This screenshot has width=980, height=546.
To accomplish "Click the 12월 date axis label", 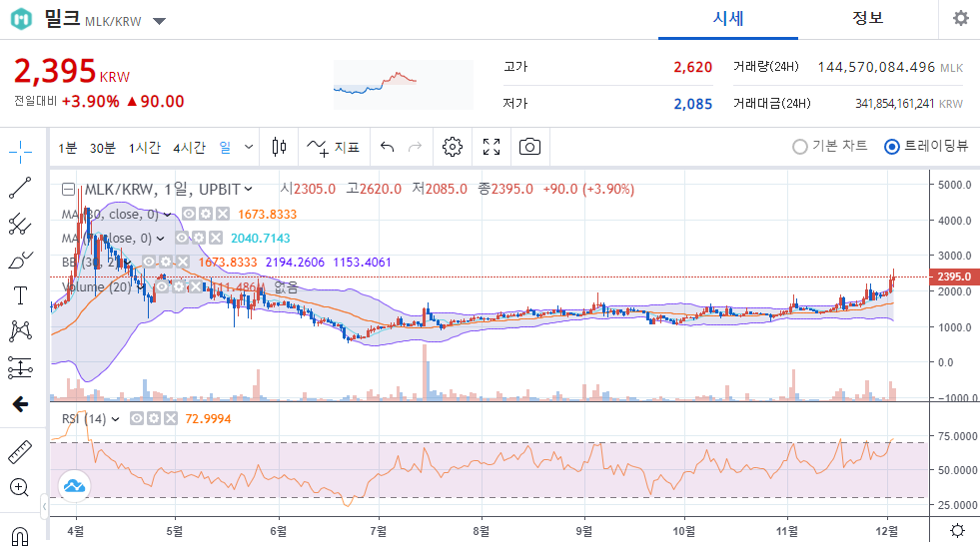I will point(886,531).
